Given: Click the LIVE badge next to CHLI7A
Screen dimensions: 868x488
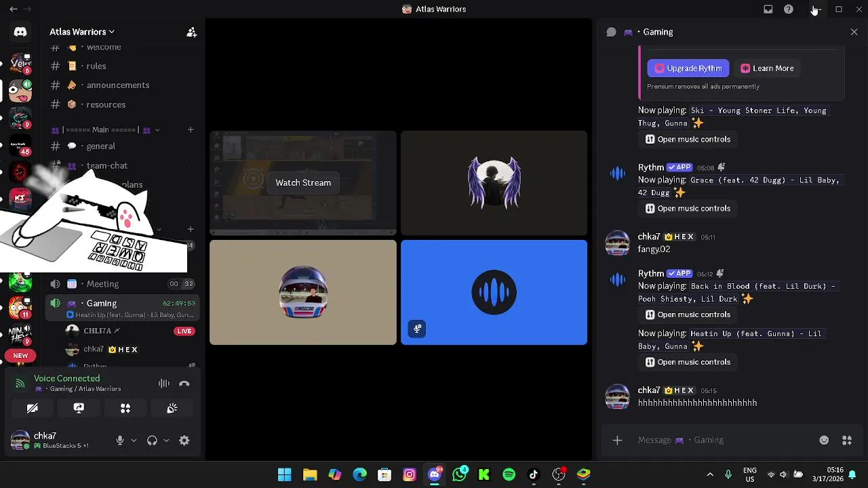Looking at the screenshot, I should click(x=184, y=331).
